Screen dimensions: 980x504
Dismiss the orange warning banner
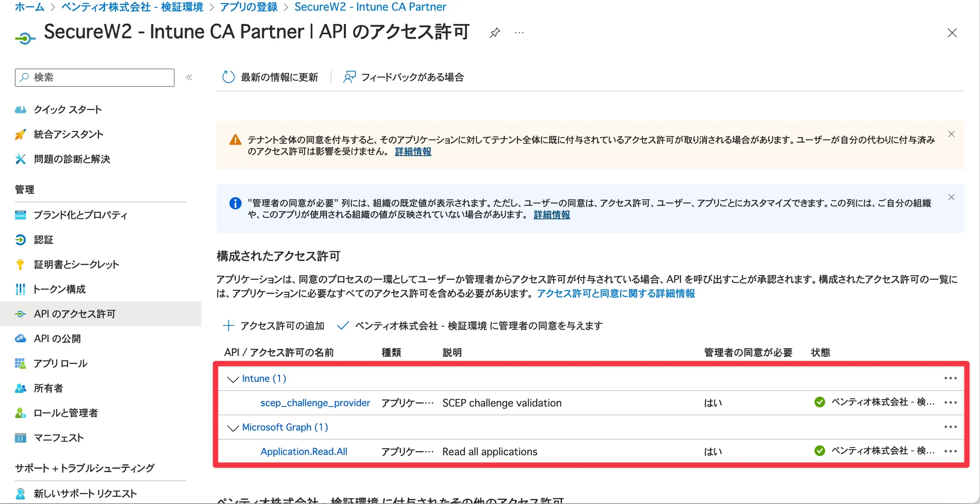tap(951, 134)
